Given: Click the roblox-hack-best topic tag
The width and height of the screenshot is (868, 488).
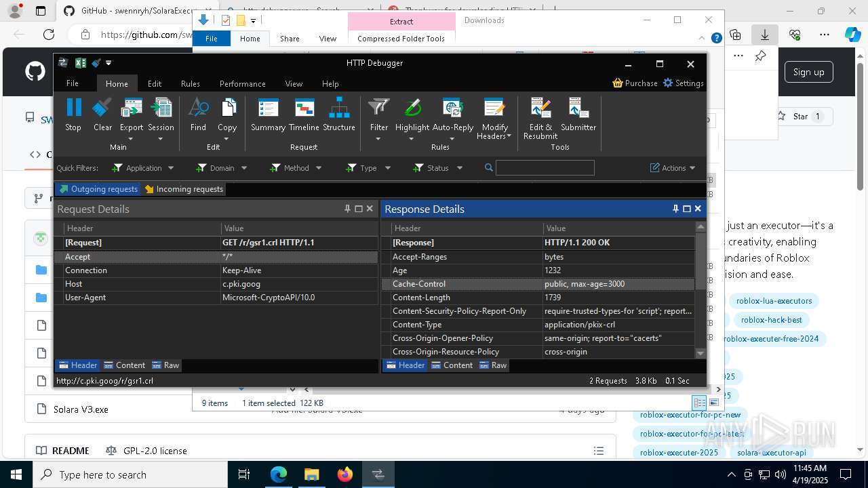Looking at the screenshot, I should [x=771, y=320].
